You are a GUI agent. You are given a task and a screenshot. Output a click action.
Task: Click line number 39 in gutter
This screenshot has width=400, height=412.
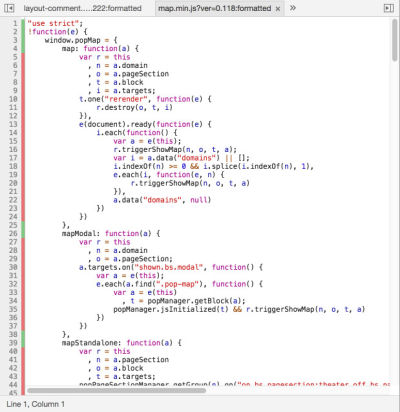click(x=13, y=343)
